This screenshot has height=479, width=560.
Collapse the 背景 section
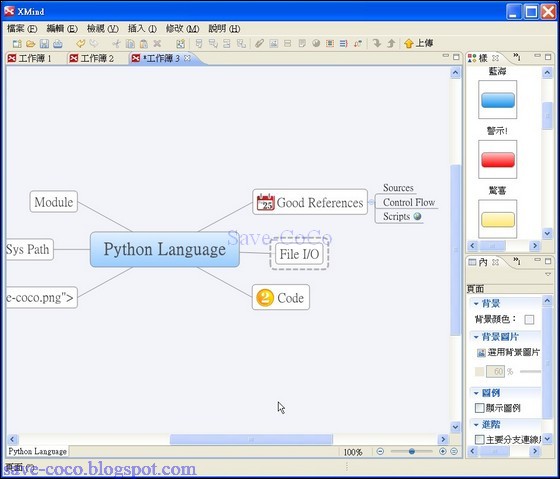(476, 304)
